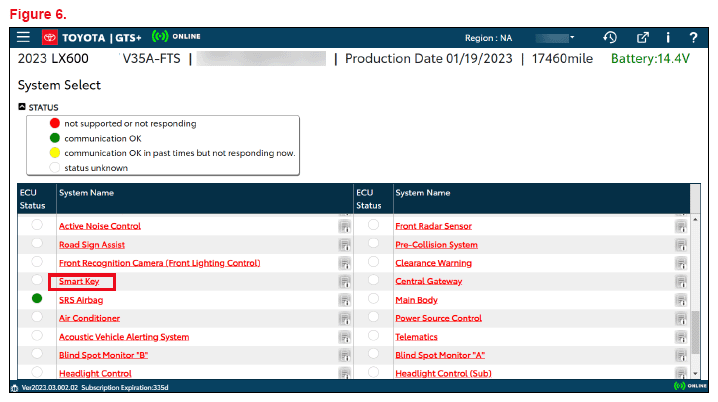The height and width of the screenshot is (402, 718).
Task: Click the status bar ONLINE indicator
Action: click(x=690, y=386)
